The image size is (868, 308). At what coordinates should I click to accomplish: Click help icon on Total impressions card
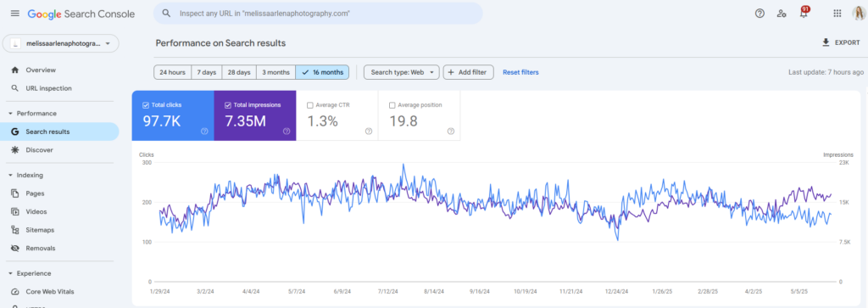(287, 132)
